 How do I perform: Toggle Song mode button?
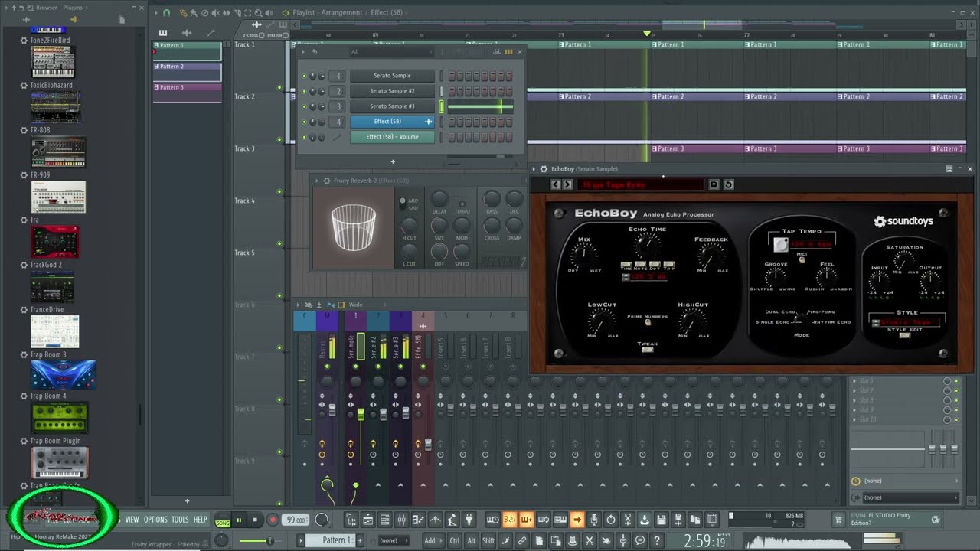[x=223, y=523]
